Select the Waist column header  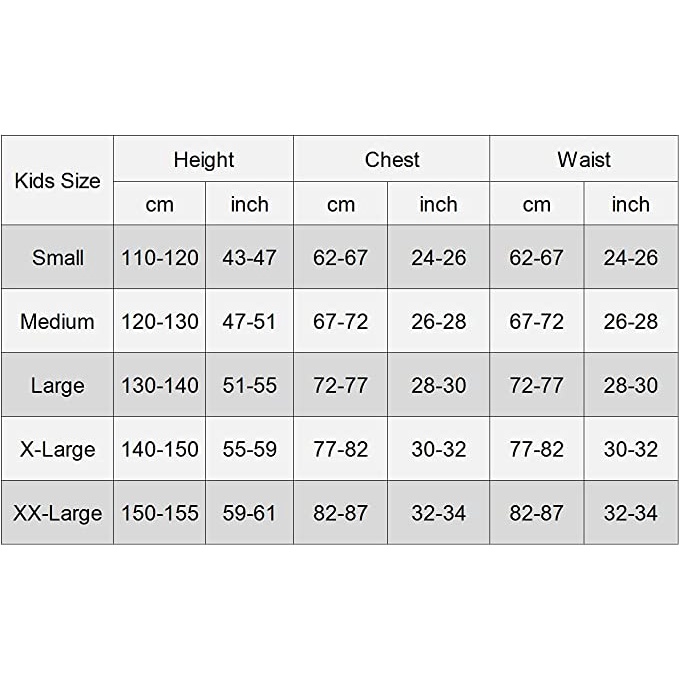(583, 160)
